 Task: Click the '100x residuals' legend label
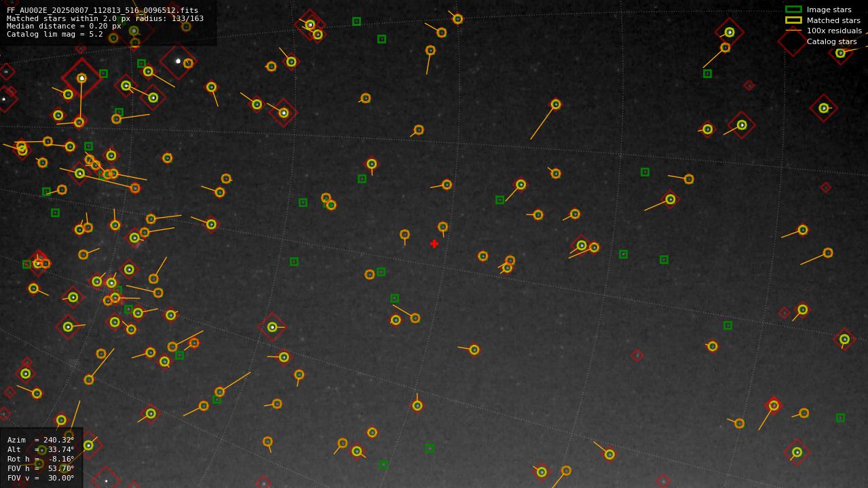(834, 31)
